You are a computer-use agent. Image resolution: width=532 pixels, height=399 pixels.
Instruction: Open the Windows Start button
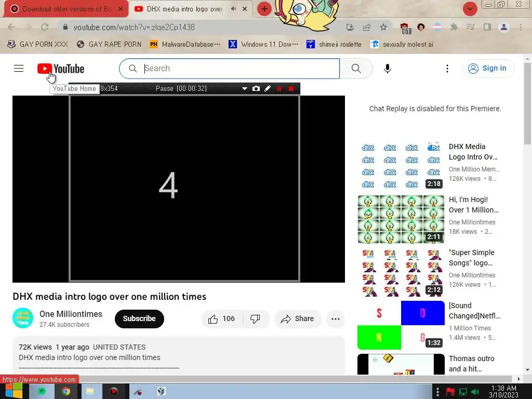tap(14, 391)
